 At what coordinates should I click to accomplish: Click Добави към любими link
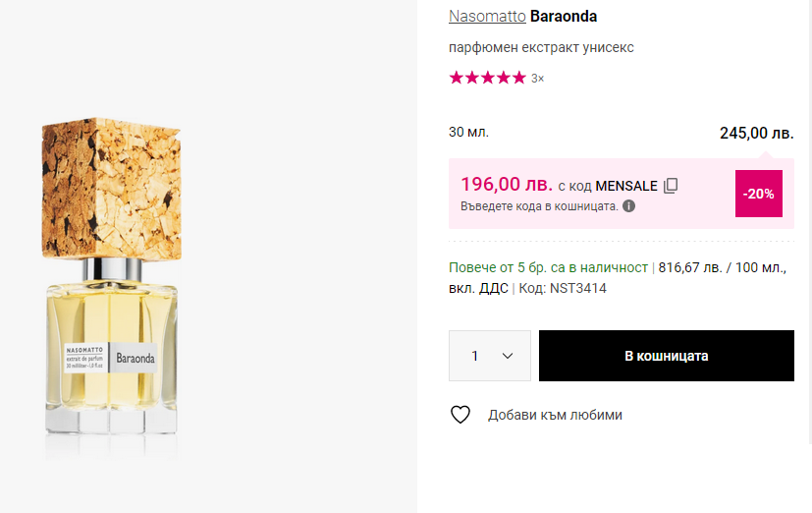click(x=555, y=415)
